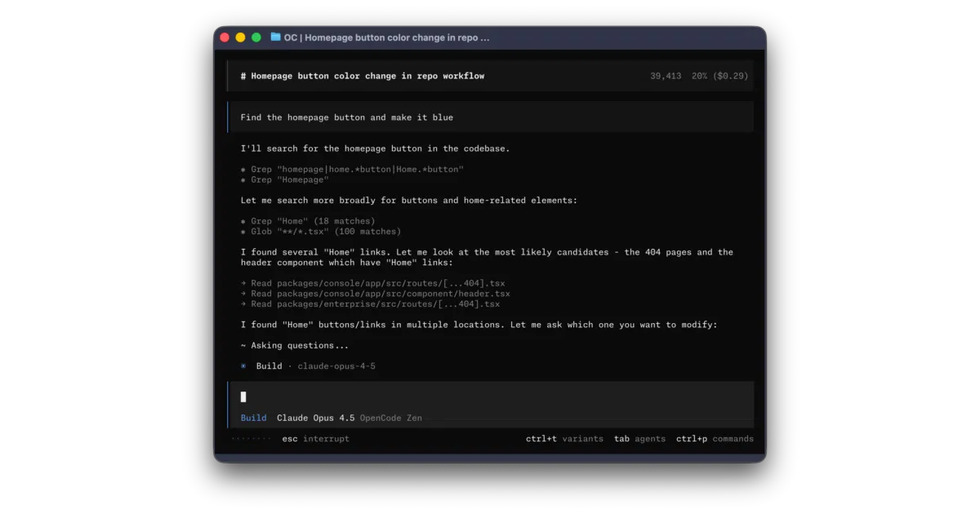Image resolution: width=980 pixels, height=514 pixels.
Task: Click "I'll search for the homepage button" message
Action: pos(375,148)
